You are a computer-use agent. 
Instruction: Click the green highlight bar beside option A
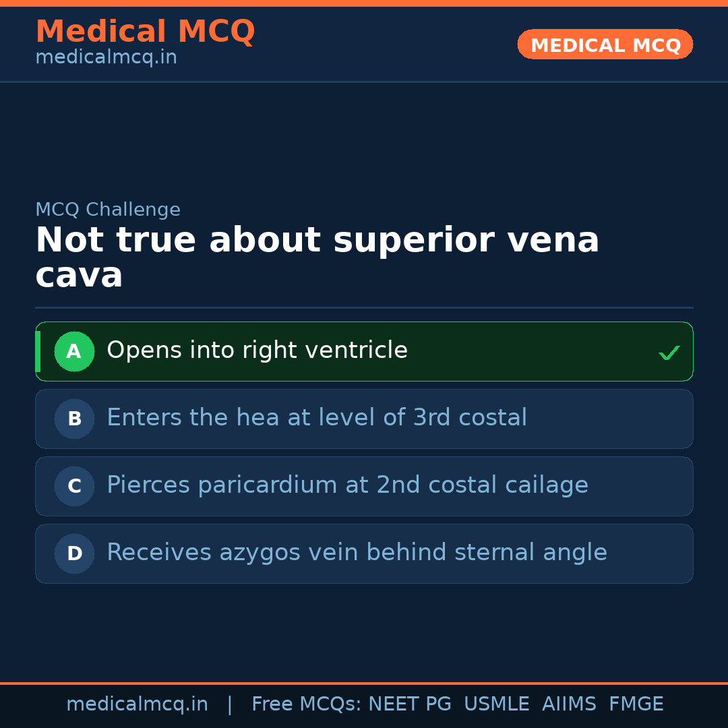click(x=38, y=351)
